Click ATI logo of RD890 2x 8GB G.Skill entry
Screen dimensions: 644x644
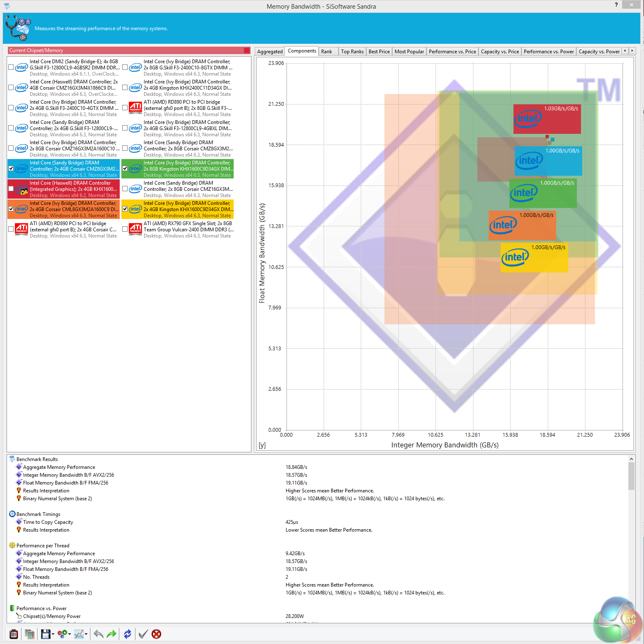click(x=135, y=108)
